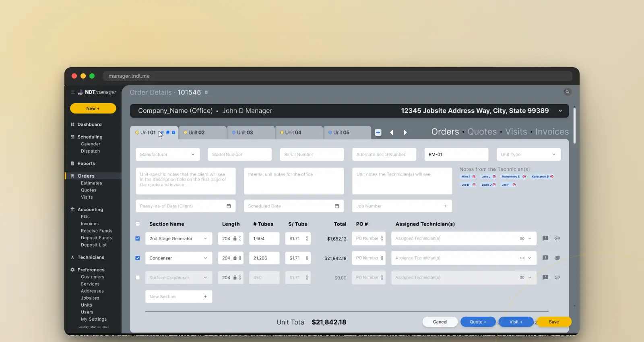Click the yellow New + button
644x342 pixels.
point(93,108)
